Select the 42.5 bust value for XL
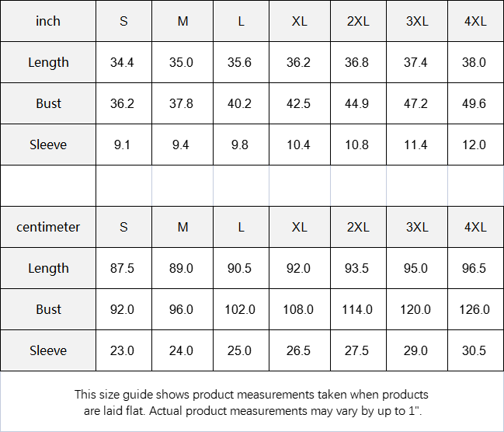504x432 pixels. coord(298,103)
